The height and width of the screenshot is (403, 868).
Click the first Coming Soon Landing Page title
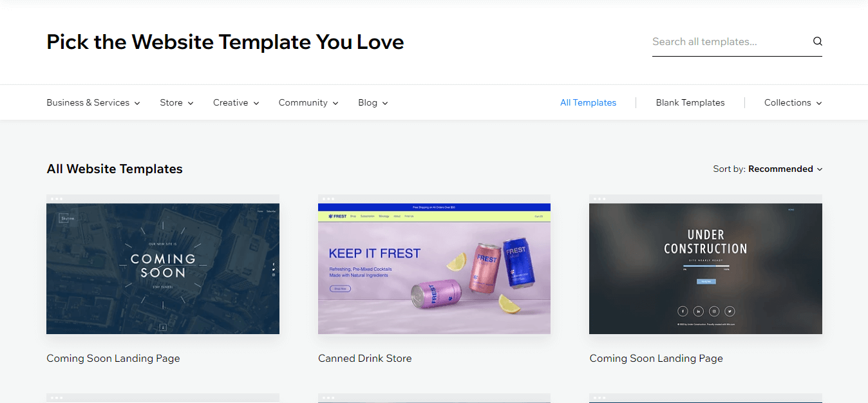tap(113, 359)
